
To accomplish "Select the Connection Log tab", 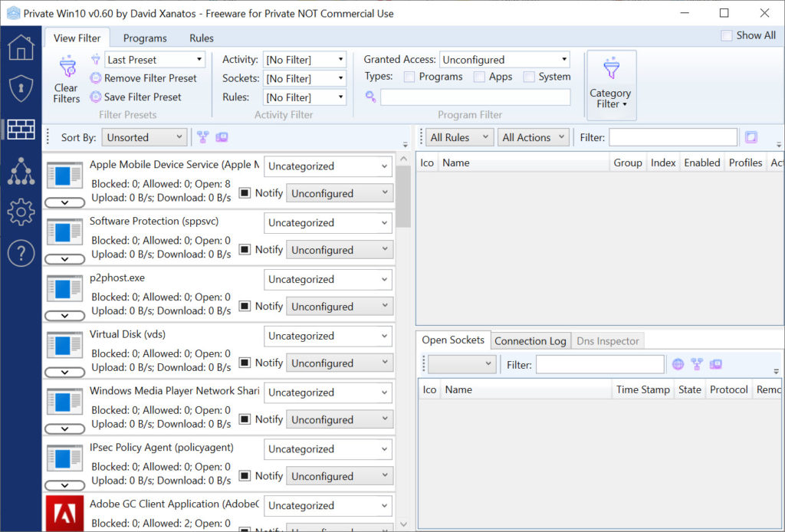I will [530, 341].
